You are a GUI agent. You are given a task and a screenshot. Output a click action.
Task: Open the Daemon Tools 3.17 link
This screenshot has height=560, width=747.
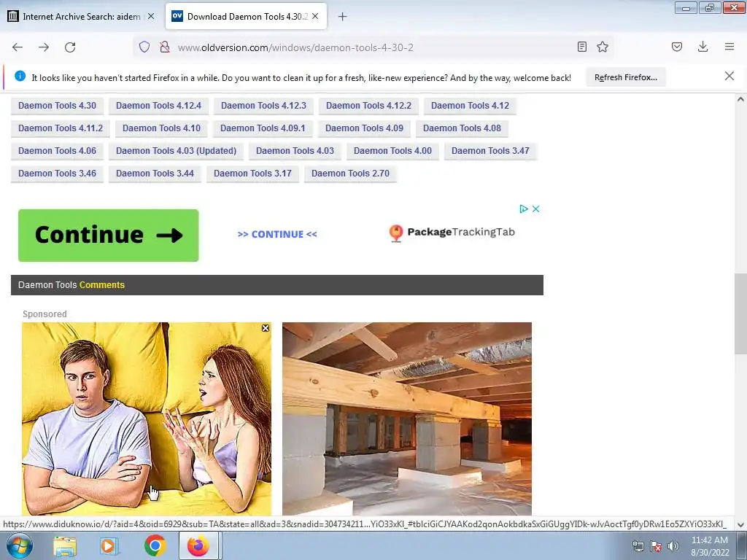(252, 174)
